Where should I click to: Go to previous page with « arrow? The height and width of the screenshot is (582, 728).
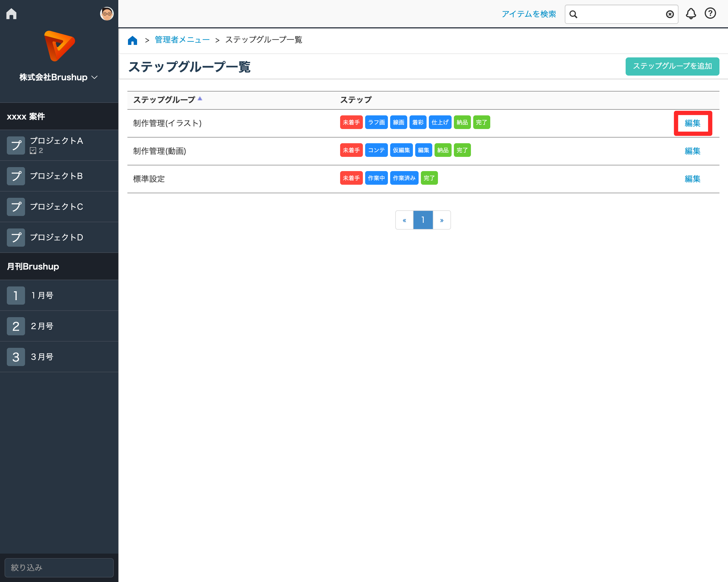(404, 220)
